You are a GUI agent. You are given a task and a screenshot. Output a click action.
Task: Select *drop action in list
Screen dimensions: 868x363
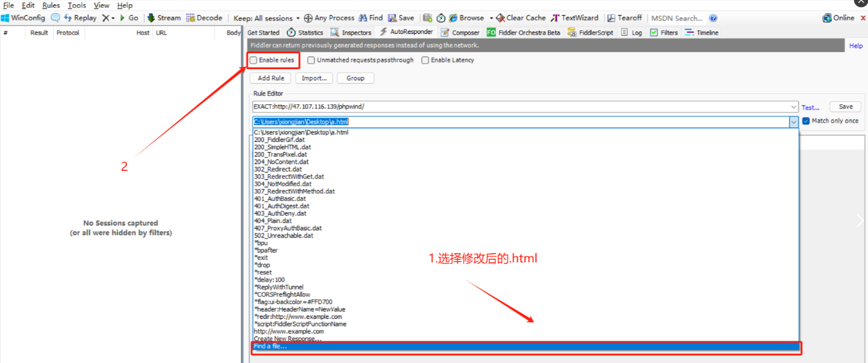pyautogui.click(x=526, y=265)
